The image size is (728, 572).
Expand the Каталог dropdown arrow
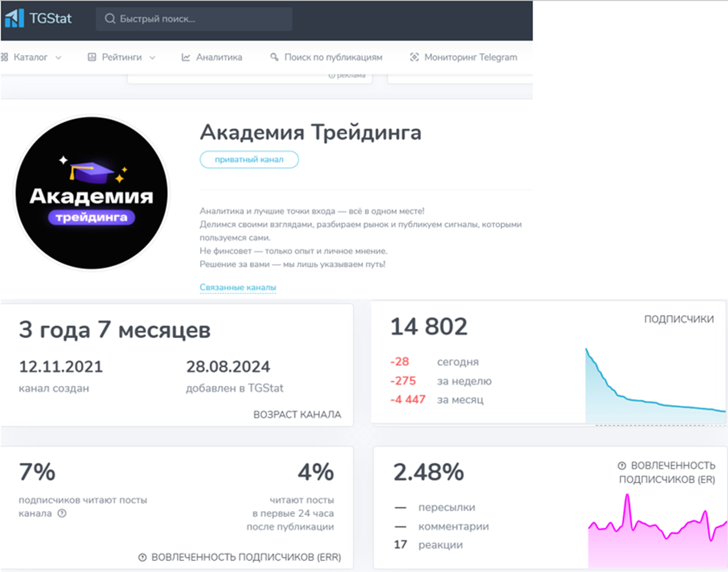[x=59, y=57]
